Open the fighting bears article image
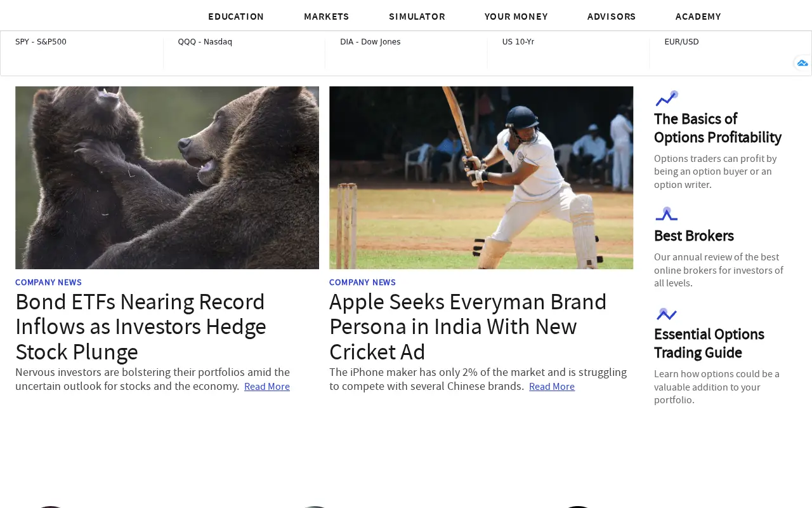 click(167, 178)
